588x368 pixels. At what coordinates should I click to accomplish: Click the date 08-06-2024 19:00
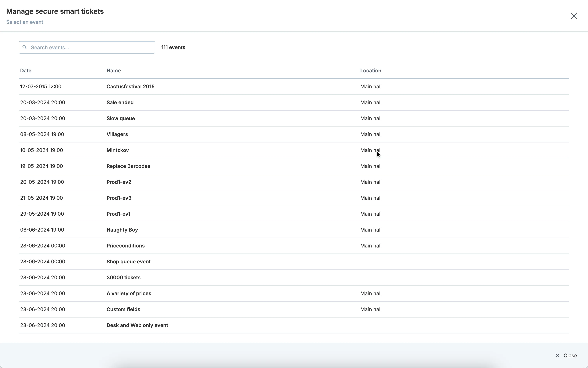[x=42, y=230]
